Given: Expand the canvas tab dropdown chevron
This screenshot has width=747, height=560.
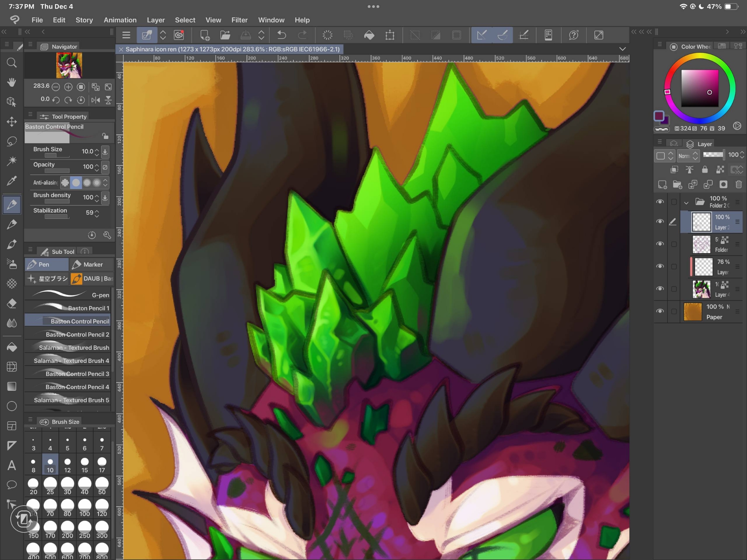Looking at the screenshot, I should click(622, 49).
